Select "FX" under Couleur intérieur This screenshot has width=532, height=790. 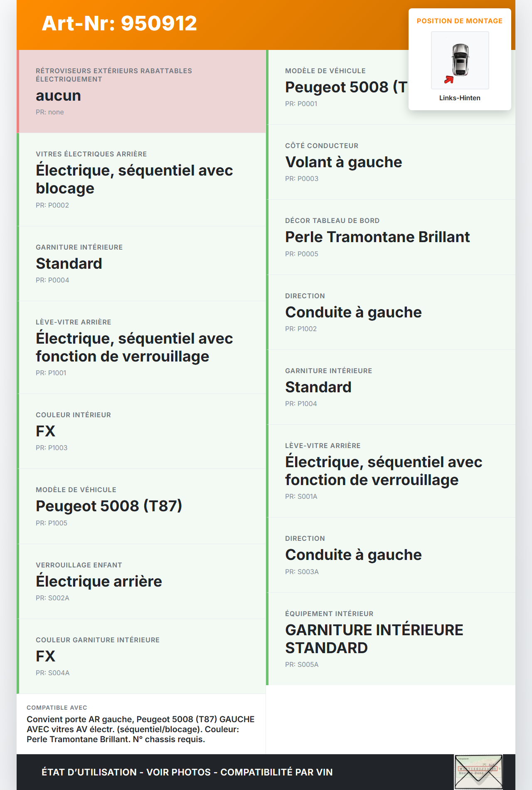46,431
